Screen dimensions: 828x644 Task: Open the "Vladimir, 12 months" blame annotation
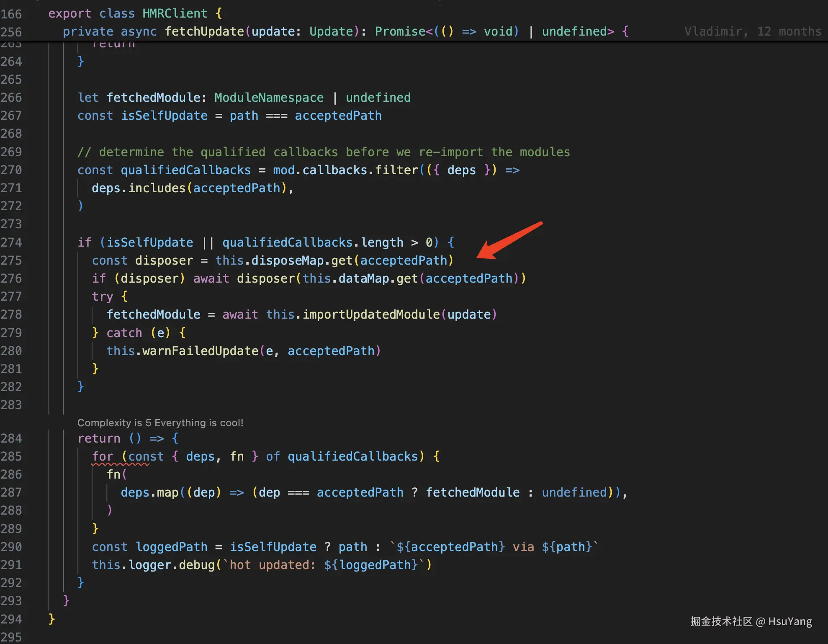click(x=752, y=31)
